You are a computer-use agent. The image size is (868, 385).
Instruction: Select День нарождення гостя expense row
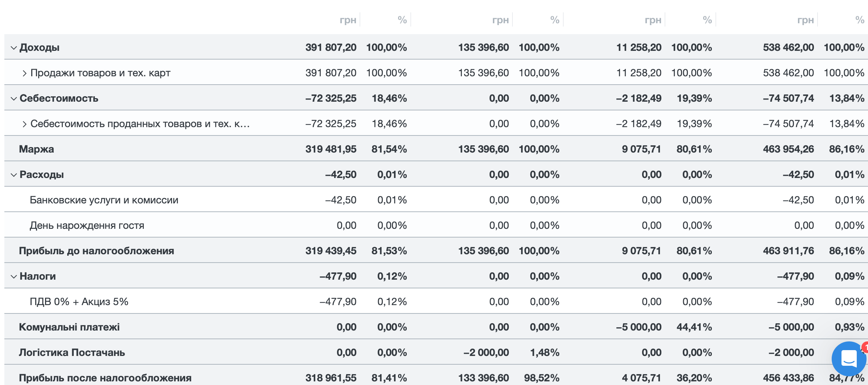87,226
